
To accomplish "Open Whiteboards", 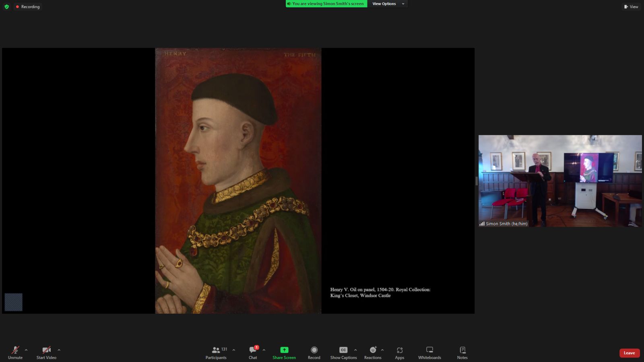I will [429, 352].
